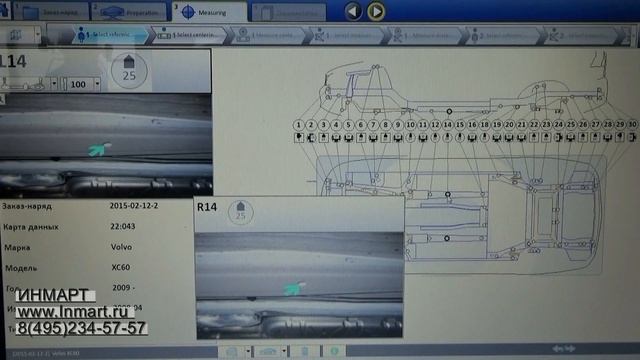Click the arrows icon in bottom-right status bar

tap(564, 349)
